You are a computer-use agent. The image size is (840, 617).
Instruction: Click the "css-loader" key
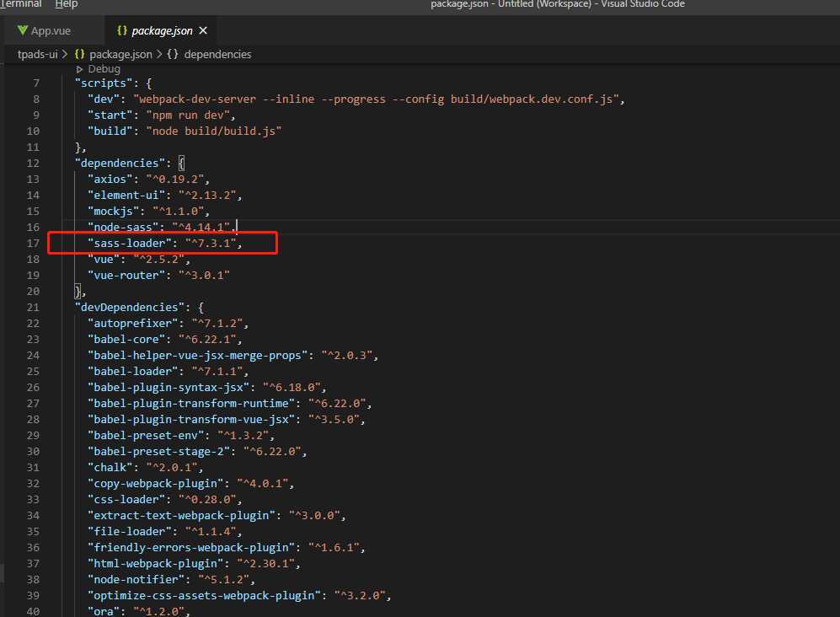(126, 500)
